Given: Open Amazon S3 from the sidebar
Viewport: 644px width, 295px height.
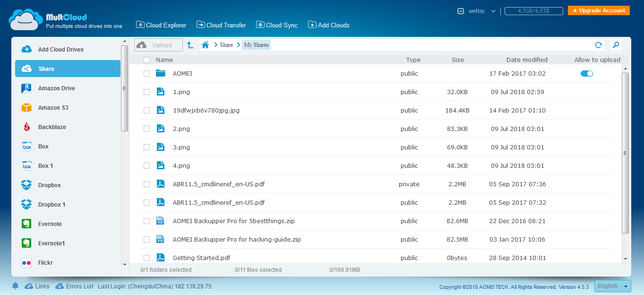Looking at the screenshot, I should (53, 108).
